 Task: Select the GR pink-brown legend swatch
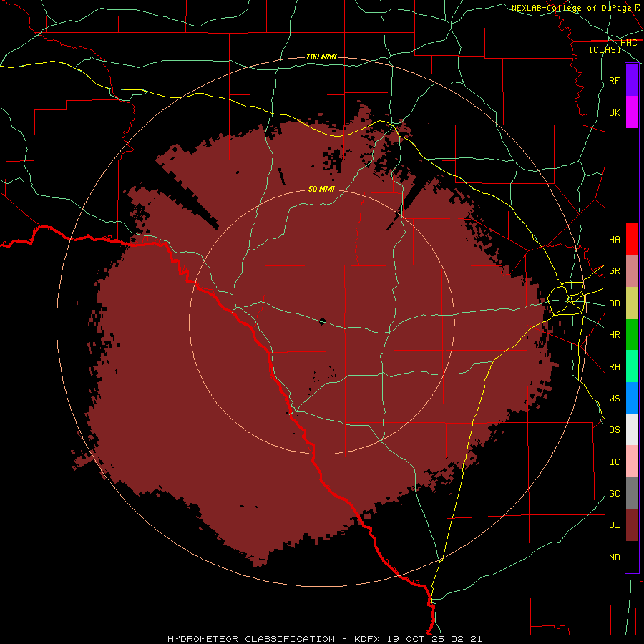coord(632,271)
